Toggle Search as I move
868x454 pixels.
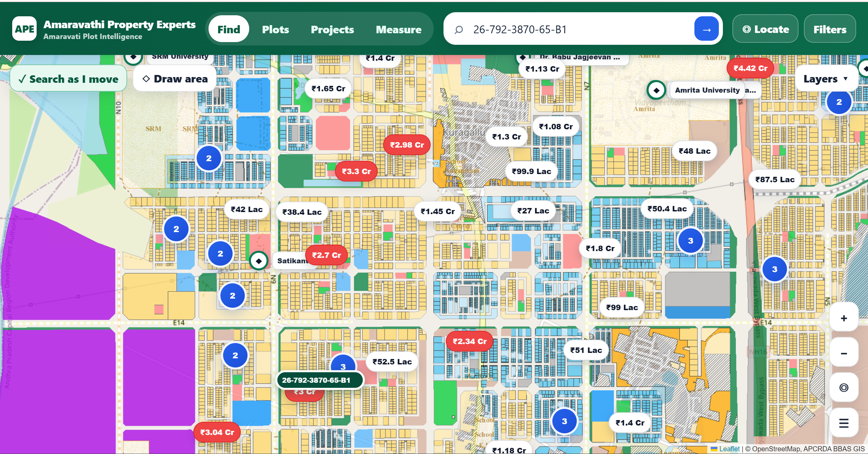click(x=68, y=79)
